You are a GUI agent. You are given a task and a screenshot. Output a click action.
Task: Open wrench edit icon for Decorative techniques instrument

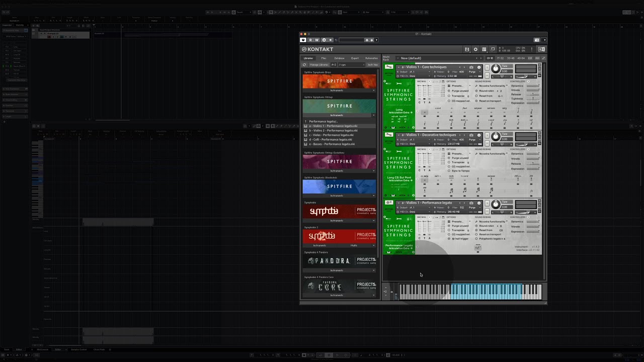pos(389,135)
